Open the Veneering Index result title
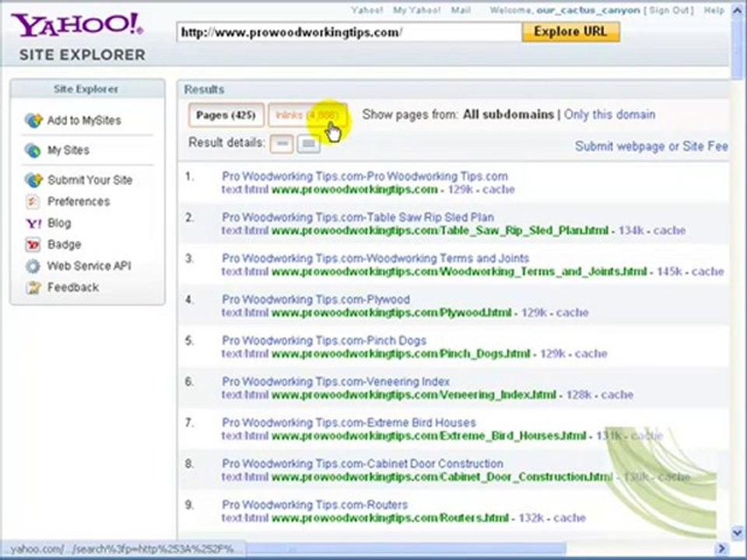Screen dimensions: 747x560 pos(336,381)
